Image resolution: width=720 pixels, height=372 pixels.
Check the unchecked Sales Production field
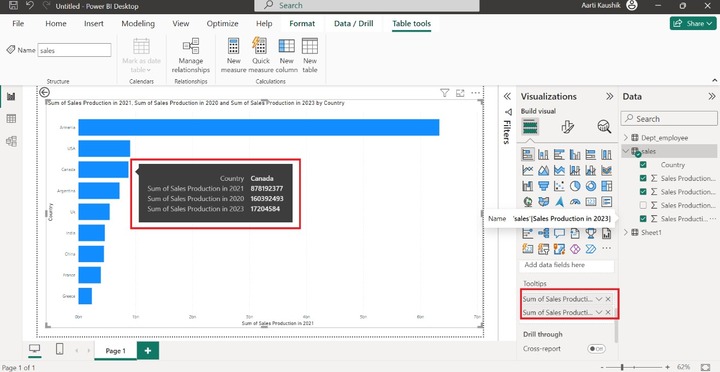click(643, 205)
